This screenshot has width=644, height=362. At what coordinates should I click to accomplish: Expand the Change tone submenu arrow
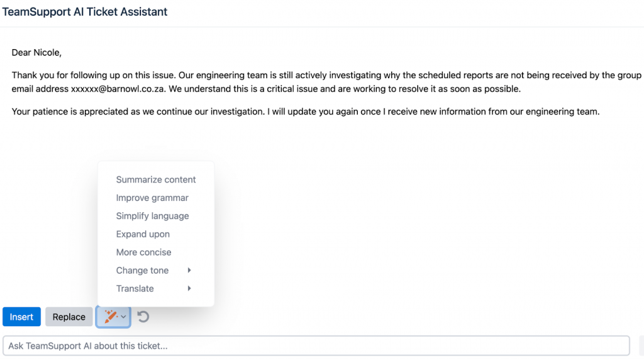tap(189, 271)
